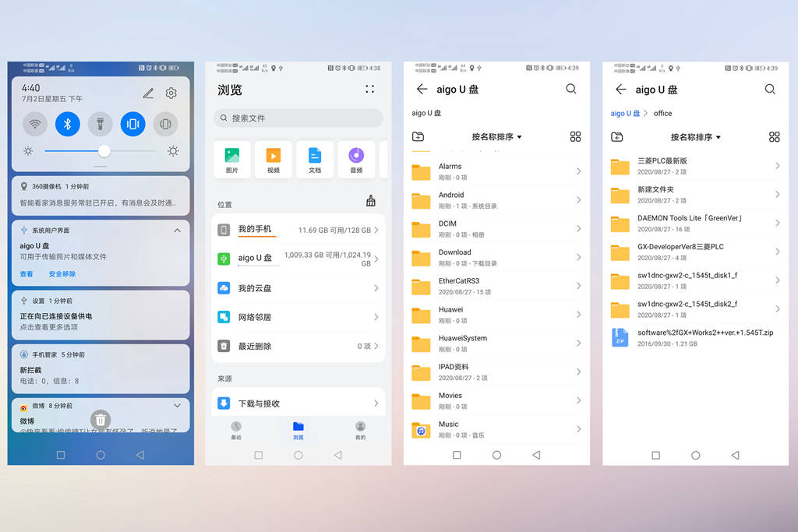The width and height of the screenshot is (798, 532).
Task: Tap 查看 in the aigo U 盘 notification
Action: (26, 274)
